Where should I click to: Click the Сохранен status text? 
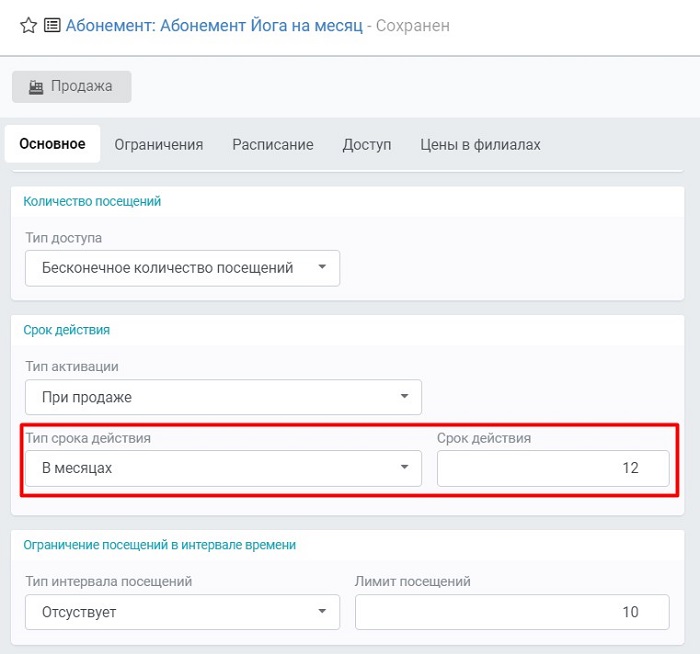pyautogui.click(x=412, y=25)
